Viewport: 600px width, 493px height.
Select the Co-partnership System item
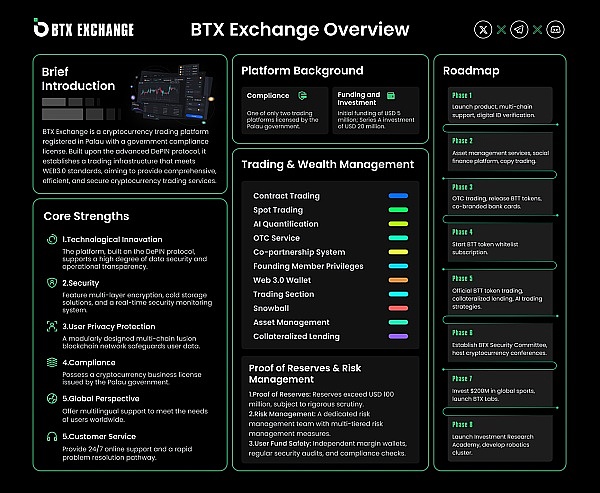[x=299, y=252]
